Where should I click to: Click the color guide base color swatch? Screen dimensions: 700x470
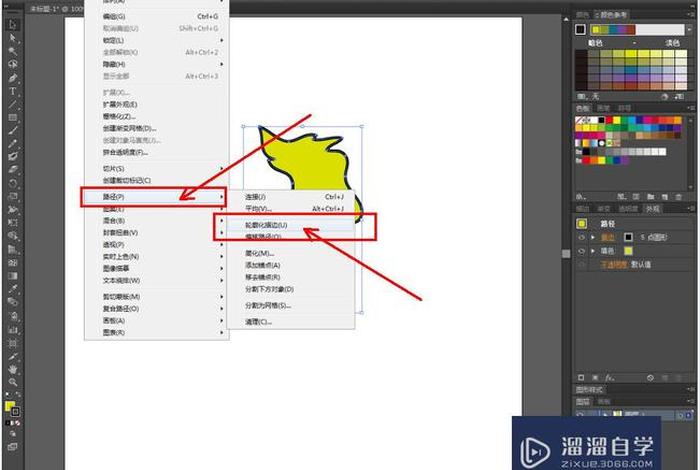point(580,30)
